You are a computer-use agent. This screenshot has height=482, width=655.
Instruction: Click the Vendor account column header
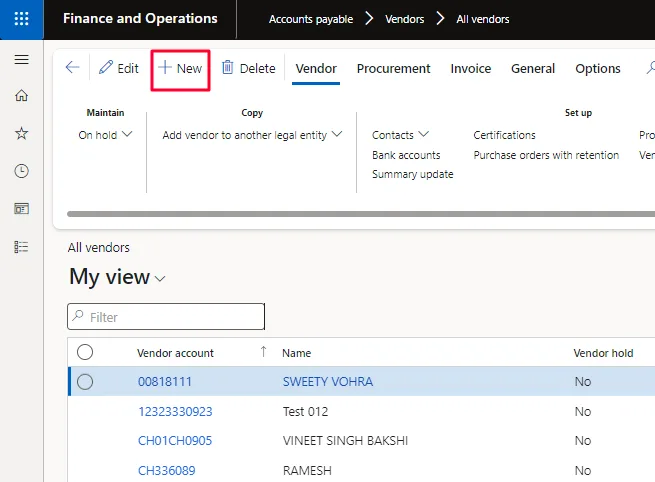coord(175,353)
